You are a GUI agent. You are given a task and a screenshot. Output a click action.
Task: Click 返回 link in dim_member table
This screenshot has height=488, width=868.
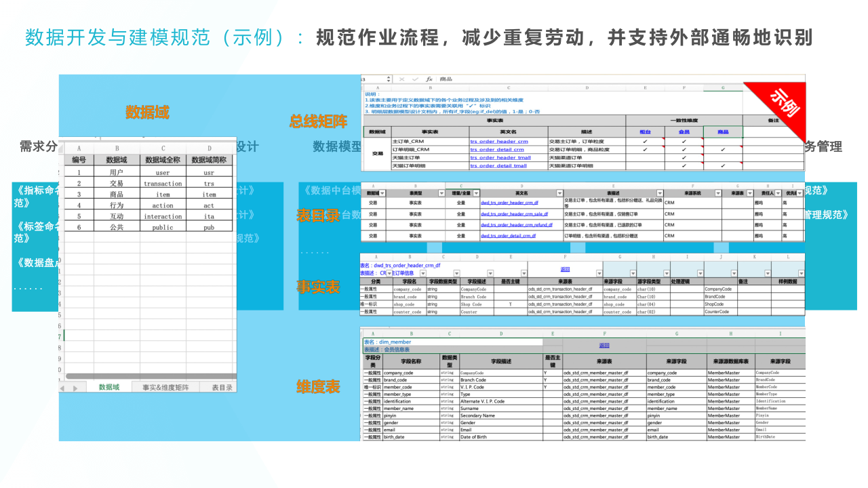tap(604, 345)
